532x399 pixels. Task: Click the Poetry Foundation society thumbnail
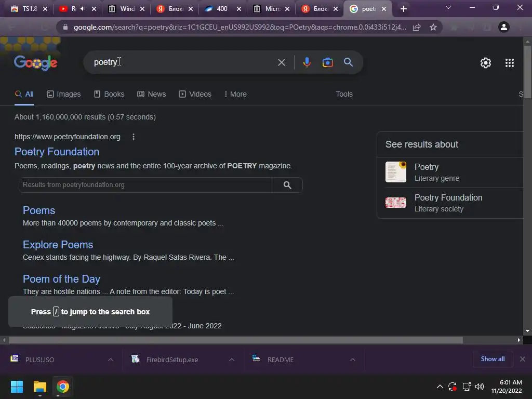pos(395,203)
